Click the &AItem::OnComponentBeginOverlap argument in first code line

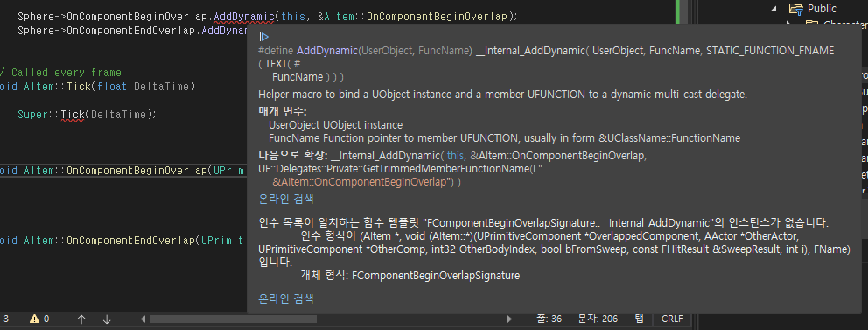(x=412, y=17)
